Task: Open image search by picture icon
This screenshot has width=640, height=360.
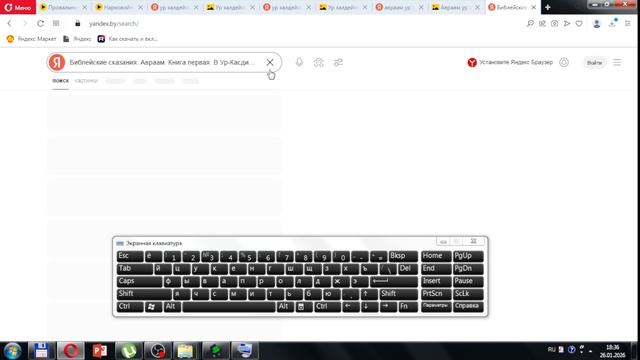Action: pos(318,62)
